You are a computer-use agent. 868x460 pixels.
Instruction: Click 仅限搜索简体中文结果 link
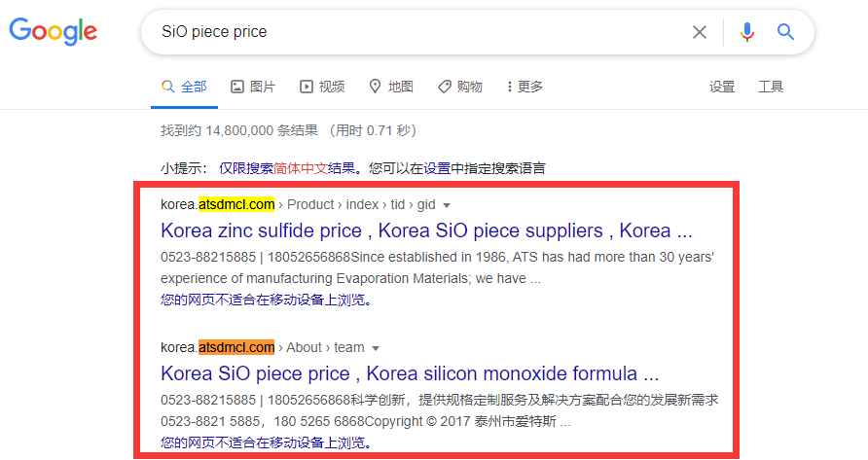(x=287, y=168)
